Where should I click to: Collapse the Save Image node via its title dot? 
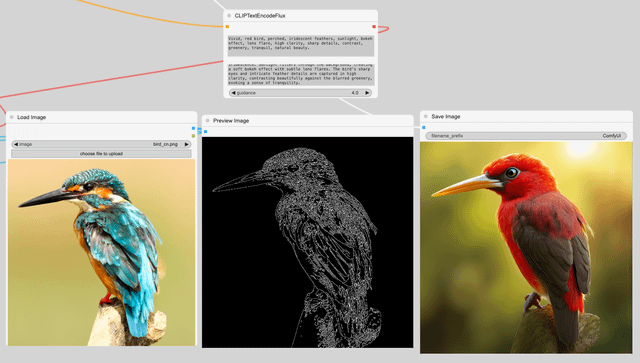coord(426,116)
